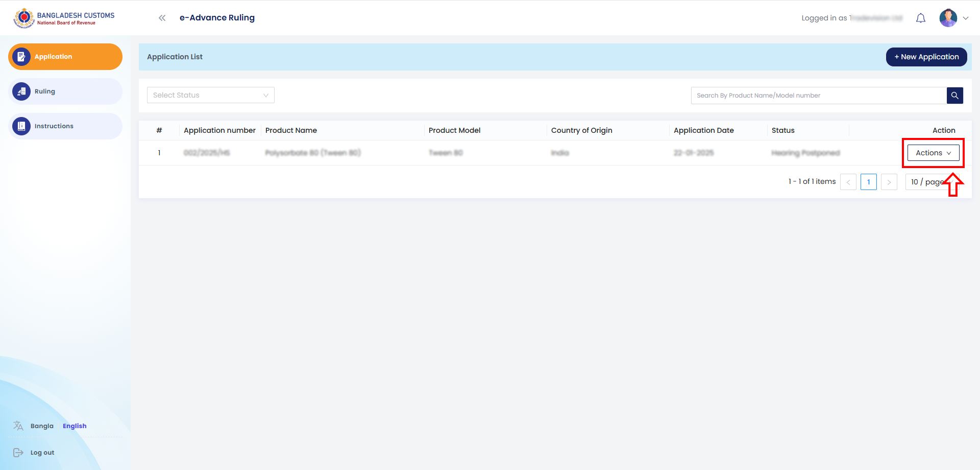Click the Product Model column header
Screen dimensions: 980x470
point(454,130)
